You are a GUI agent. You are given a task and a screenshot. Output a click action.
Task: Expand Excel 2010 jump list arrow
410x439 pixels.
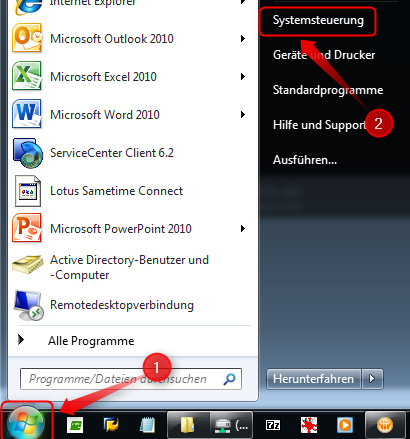click(x=243, y=77)
